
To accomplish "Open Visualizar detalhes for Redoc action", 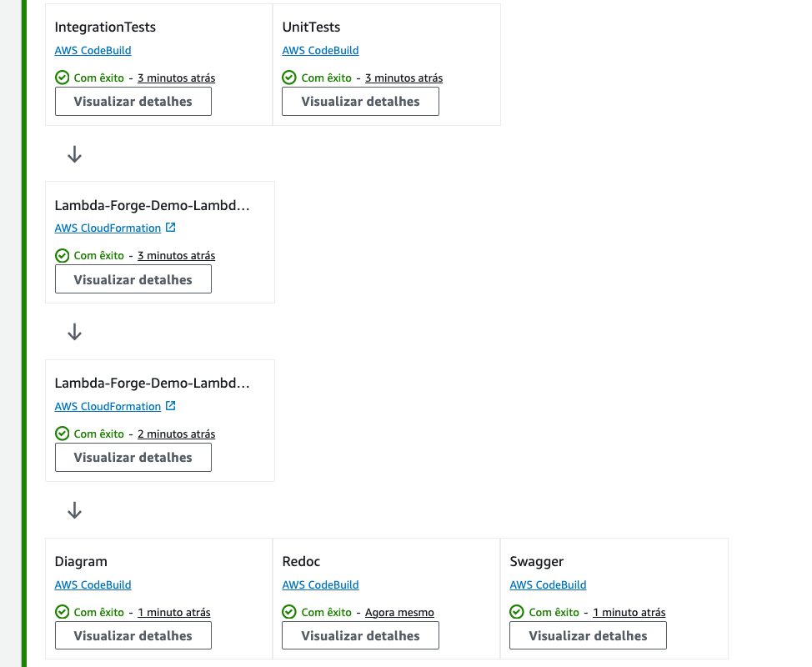I will click(360, 635).
